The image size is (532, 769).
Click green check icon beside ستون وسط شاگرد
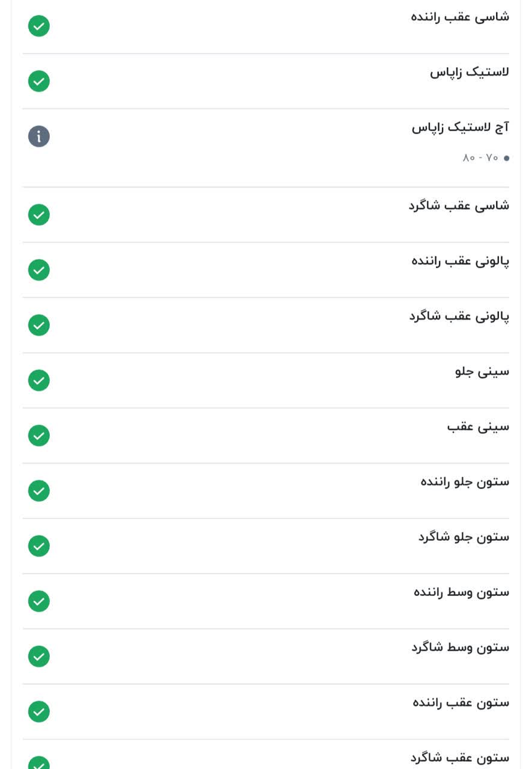39,657
